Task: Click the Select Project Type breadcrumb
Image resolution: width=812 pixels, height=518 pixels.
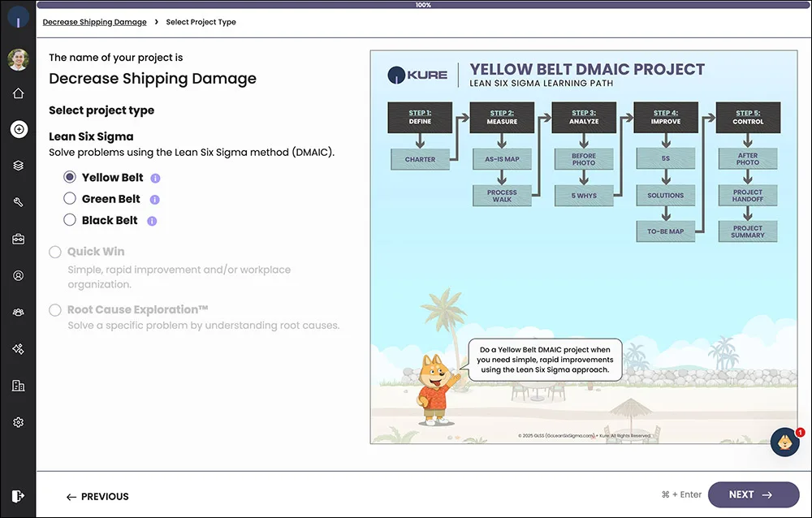Action: tap(201, 22)
